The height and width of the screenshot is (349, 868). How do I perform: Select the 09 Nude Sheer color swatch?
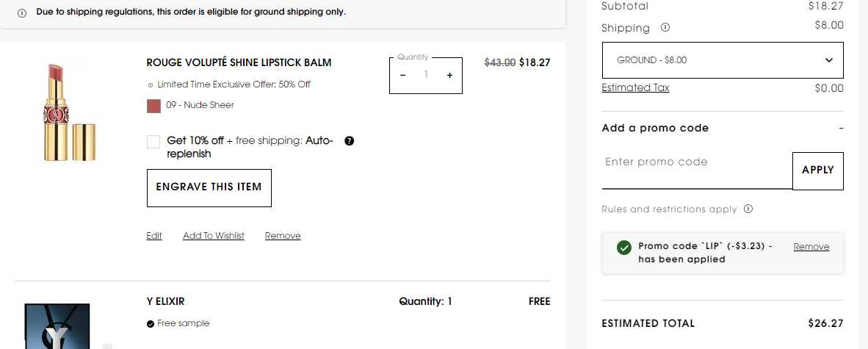(x=153, y=106)
